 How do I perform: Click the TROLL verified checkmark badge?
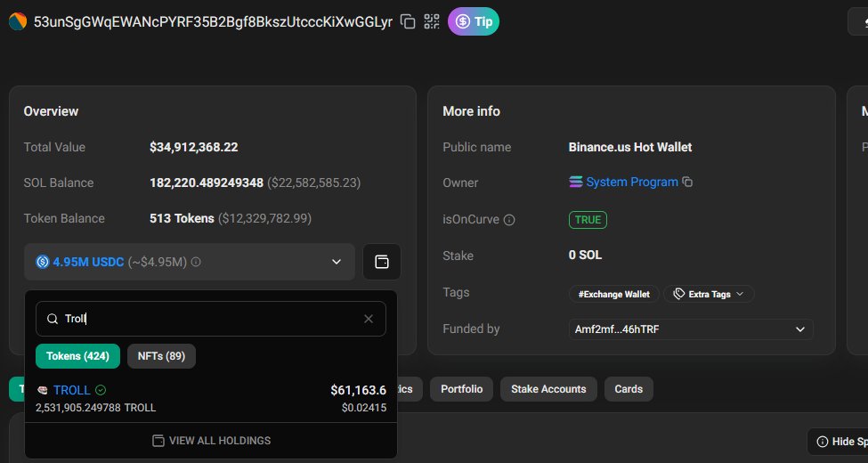click(x=101, y=391)
